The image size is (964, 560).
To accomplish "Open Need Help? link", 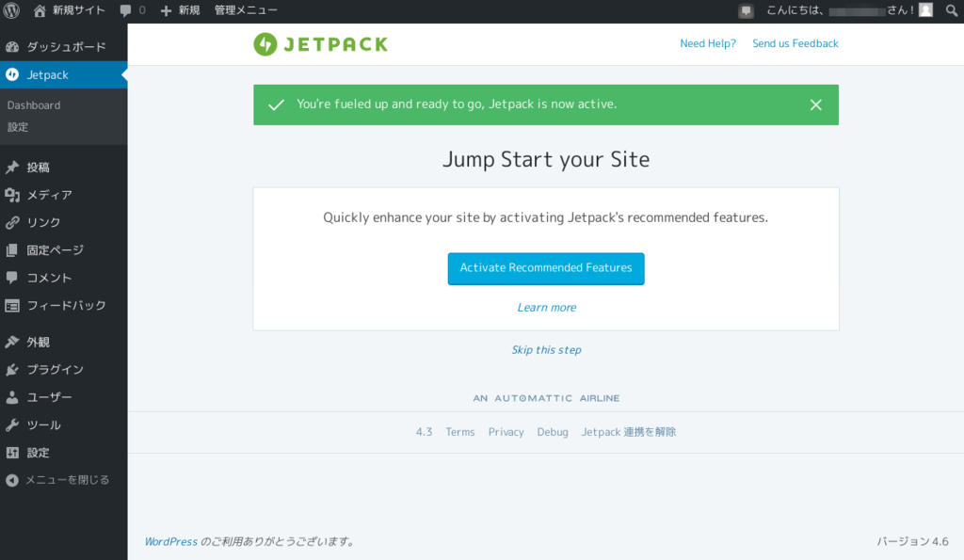I will click(x=708, y=43).
